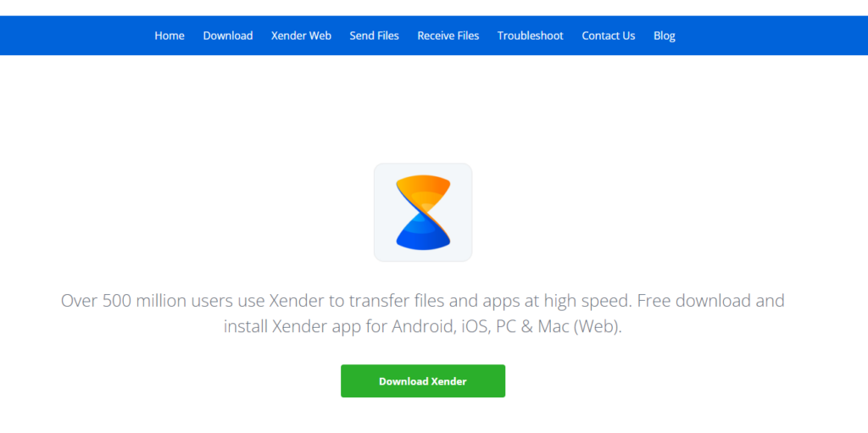Open the Download page from navigation bar
The image size is (868, 433).
(228, 36)
